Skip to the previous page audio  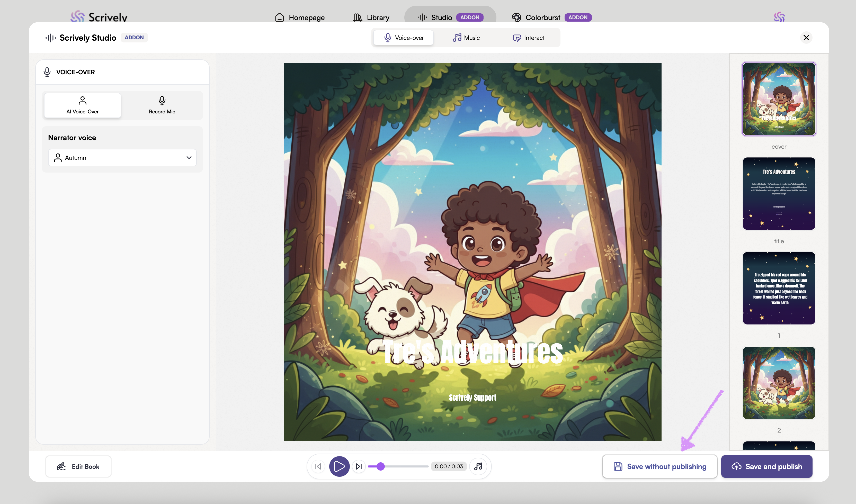coord(318,466)
